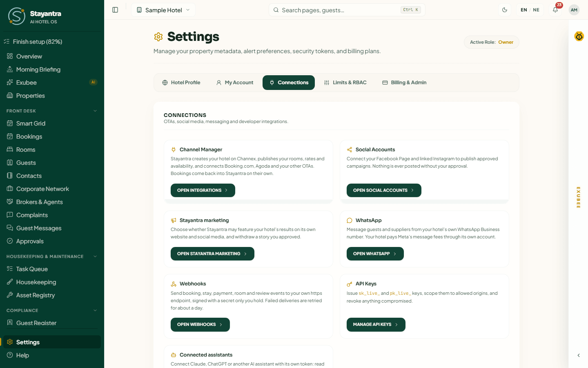Expand the Exubee side panel arrow

579,355
